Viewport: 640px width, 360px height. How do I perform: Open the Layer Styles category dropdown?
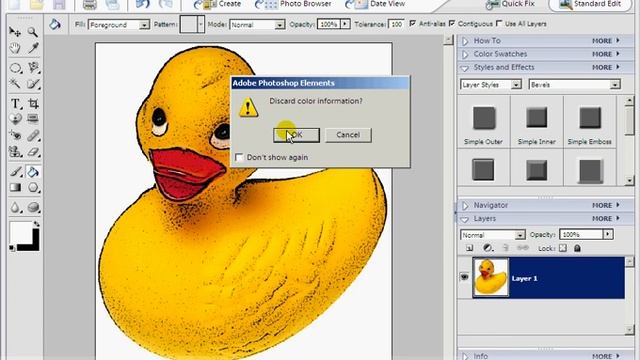click(516, 84)
